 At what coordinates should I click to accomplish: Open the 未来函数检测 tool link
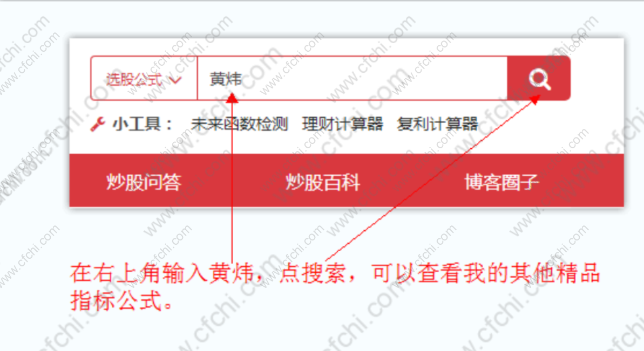[240, 124]
